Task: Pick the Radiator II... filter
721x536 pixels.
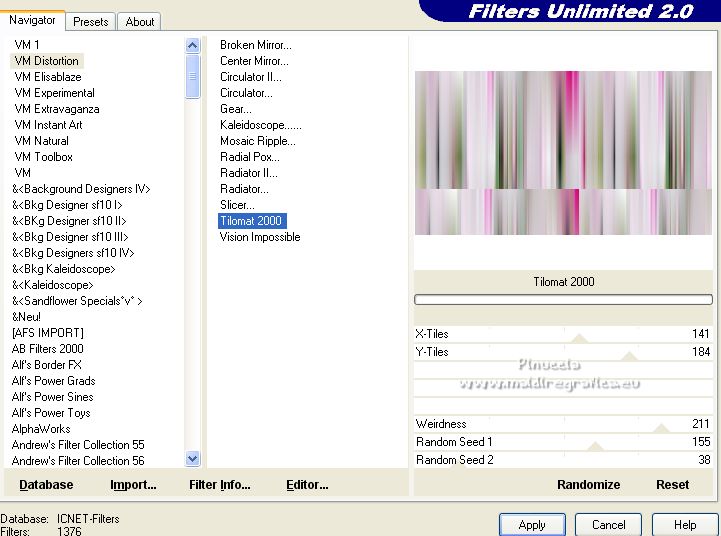Action: click(249, 173)
